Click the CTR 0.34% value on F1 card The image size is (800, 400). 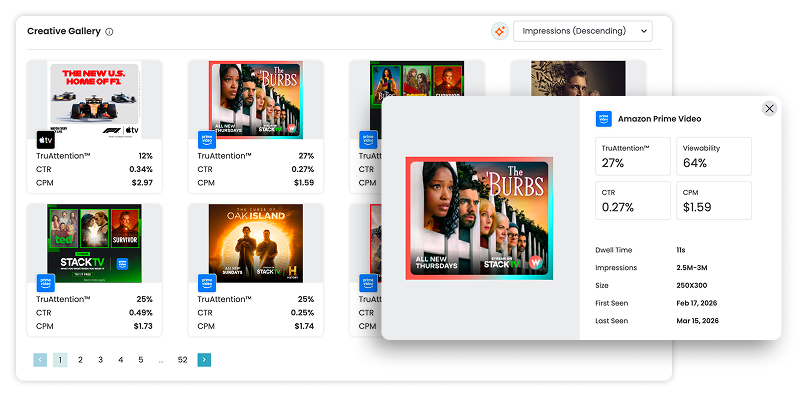coord(141,169)
